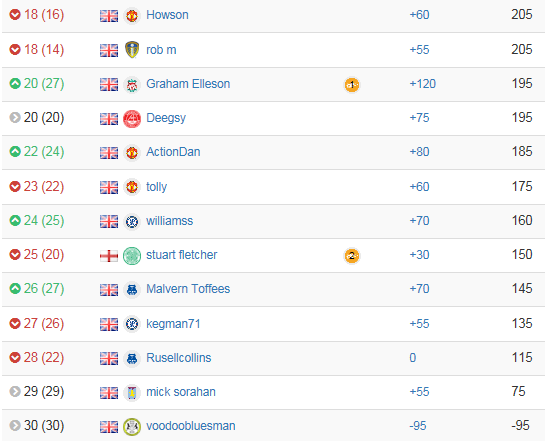
Task: Click the orange badge numbered 1 in Graham Elleson's row
Action: [x=352, y=84]
